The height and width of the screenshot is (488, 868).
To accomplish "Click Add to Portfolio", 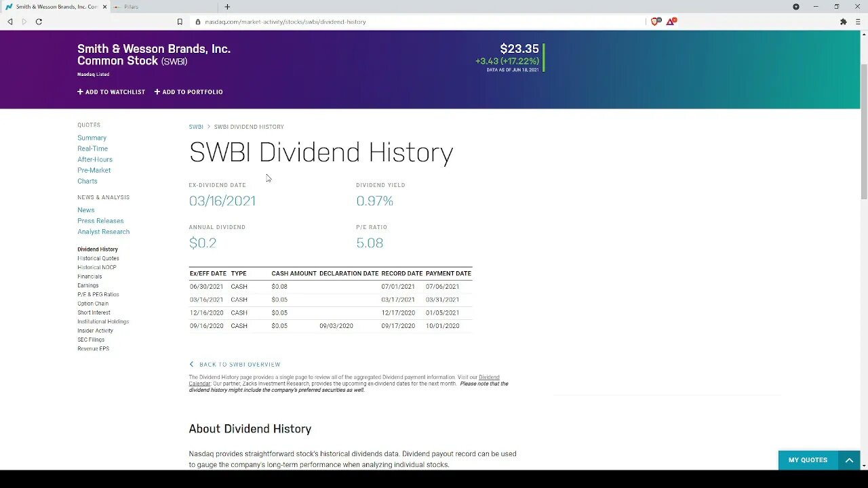I will click(x=189, y=92).
